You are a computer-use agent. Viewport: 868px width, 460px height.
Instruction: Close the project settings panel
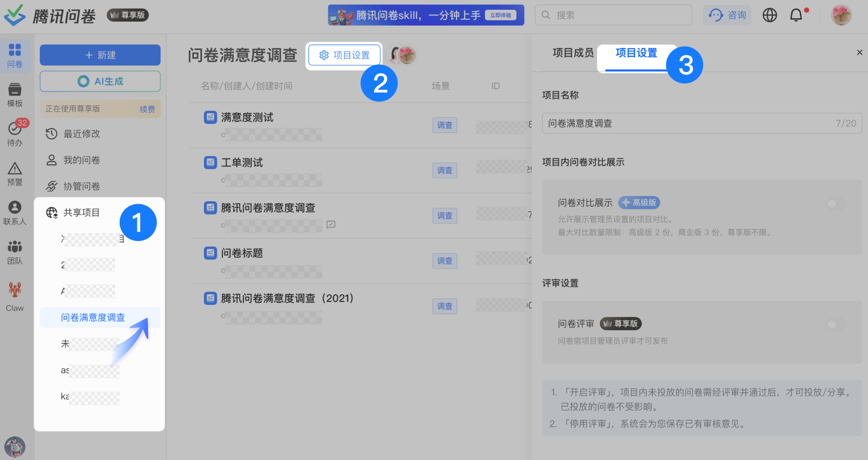(x=859, y=52)
